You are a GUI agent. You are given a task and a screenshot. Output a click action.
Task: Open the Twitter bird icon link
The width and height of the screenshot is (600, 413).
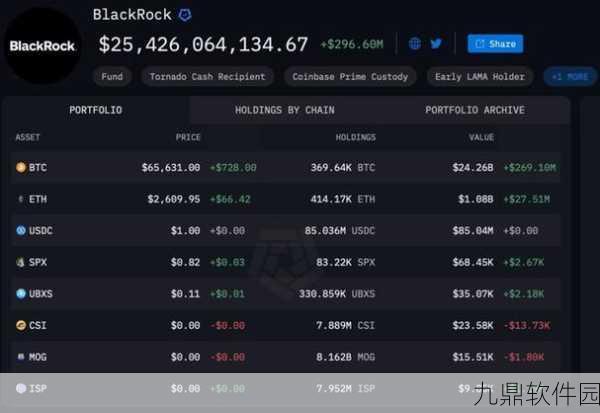point(436,44)
